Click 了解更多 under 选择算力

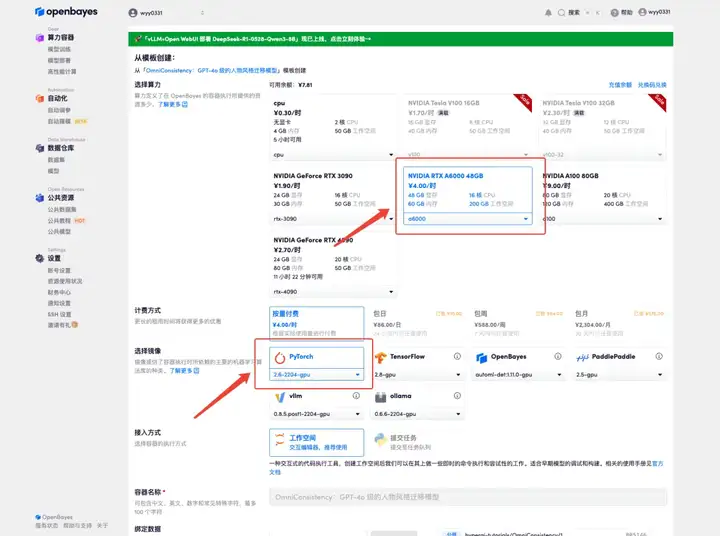pyautogui.click(x=173, y=104)
